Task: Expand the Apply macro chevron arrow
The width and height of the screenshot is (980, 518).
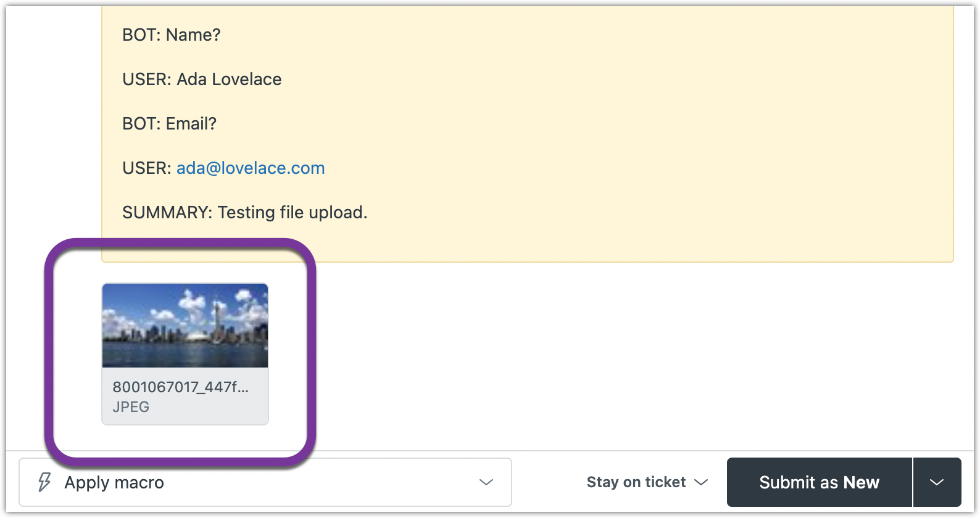Action: (486, 482)
